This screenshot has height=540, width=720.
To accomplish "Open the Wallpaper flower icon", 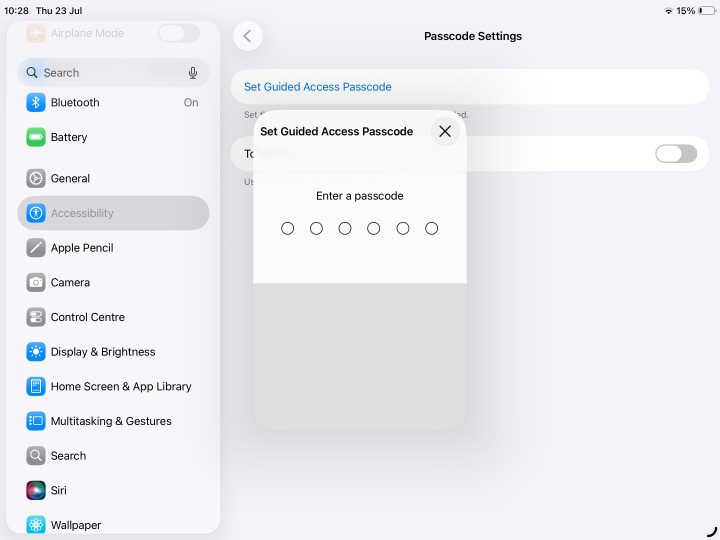I will click(x=36, y=525).
